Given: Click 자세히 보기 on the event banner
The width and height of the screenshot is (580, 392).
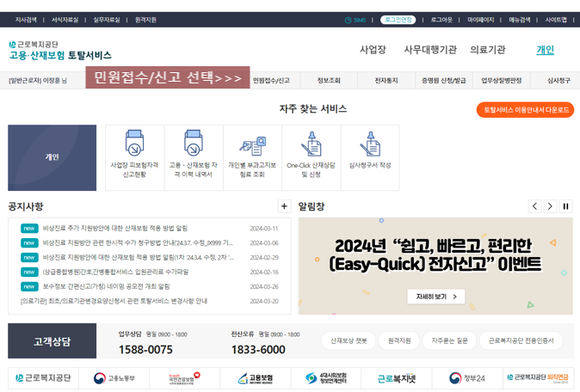Looking at the screenshot, I should coord(436,297).
